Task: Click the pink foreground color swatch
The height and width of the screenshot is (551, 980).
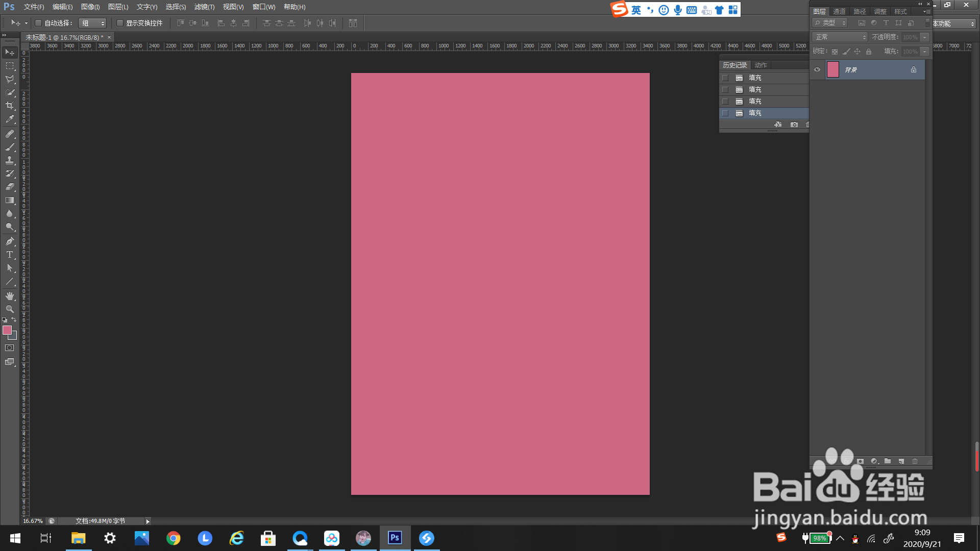Action: (x=7, y=331)
